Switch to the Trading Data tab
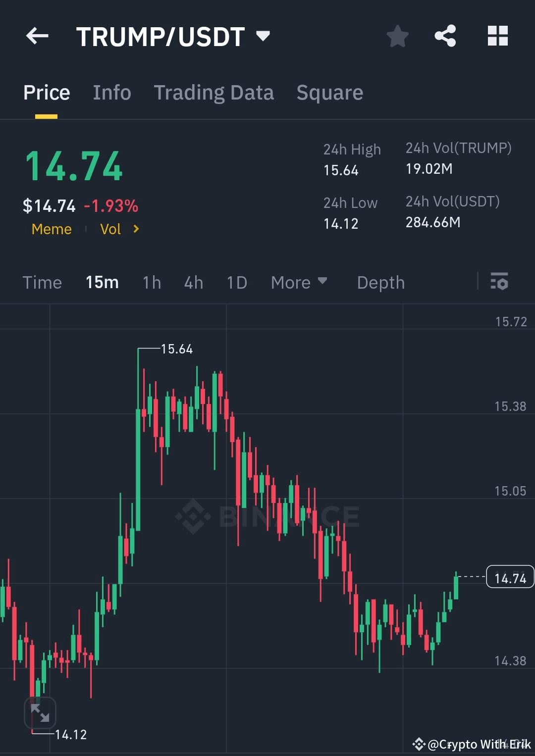The height and width of the screenshot is (756, 535). [214, 92]
